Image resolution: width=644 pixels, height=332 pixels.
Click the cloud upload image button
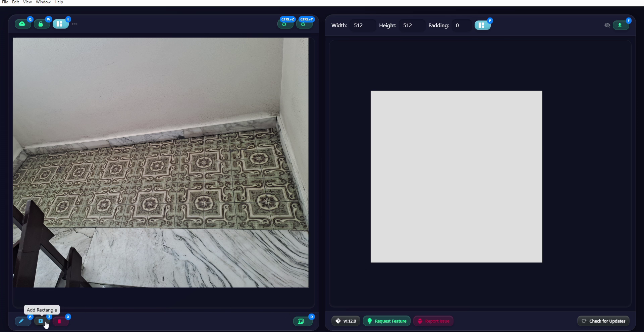tap(22, 24)
